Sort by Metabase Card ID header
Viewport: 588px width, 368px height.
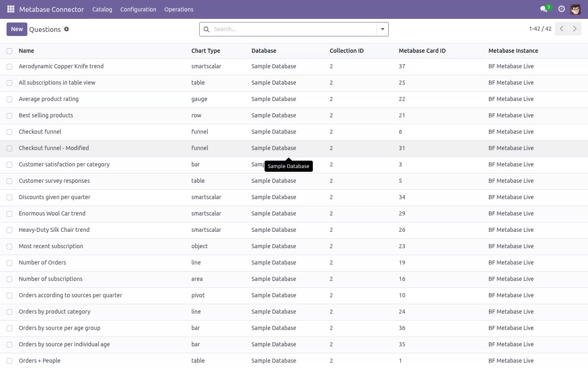(422, 51)
